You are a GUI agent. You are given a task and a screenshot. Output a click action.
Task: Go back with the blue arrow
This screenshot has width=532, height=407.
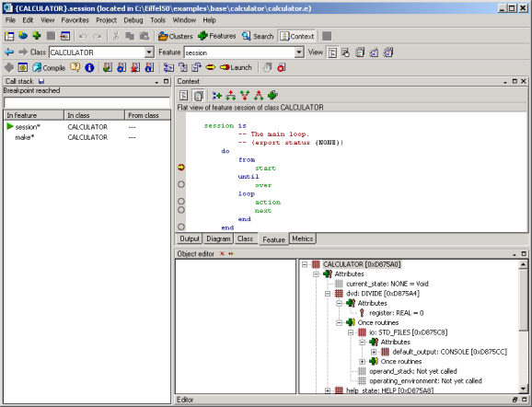(x=9, y=52)
